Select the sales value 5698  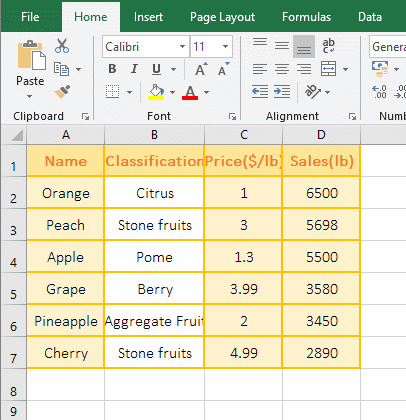[x=321, y=225]
